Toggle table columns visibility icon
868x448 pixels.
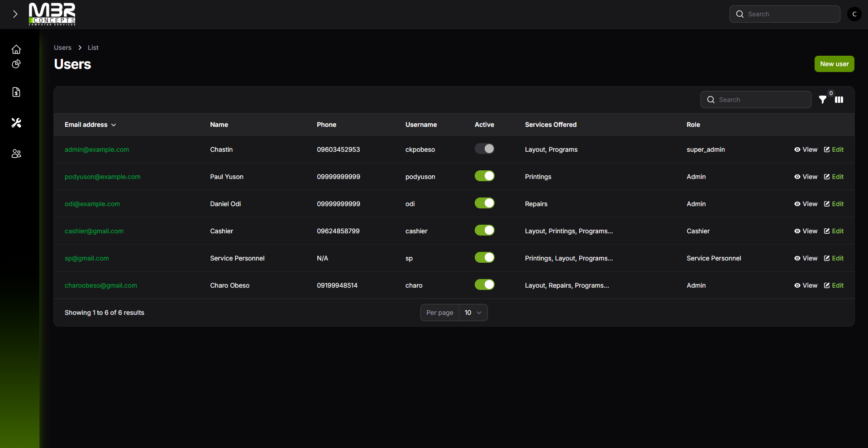point(839,100)
